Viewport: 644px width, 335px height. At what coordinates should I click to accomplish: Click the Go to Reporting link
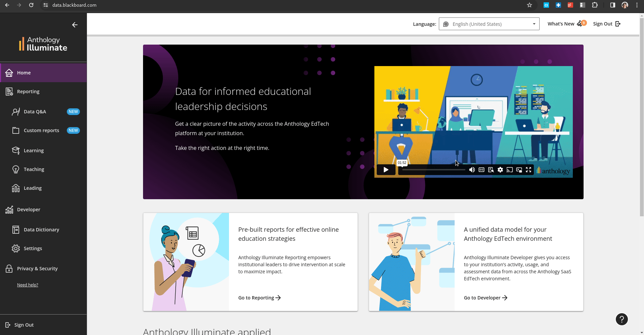260,298
